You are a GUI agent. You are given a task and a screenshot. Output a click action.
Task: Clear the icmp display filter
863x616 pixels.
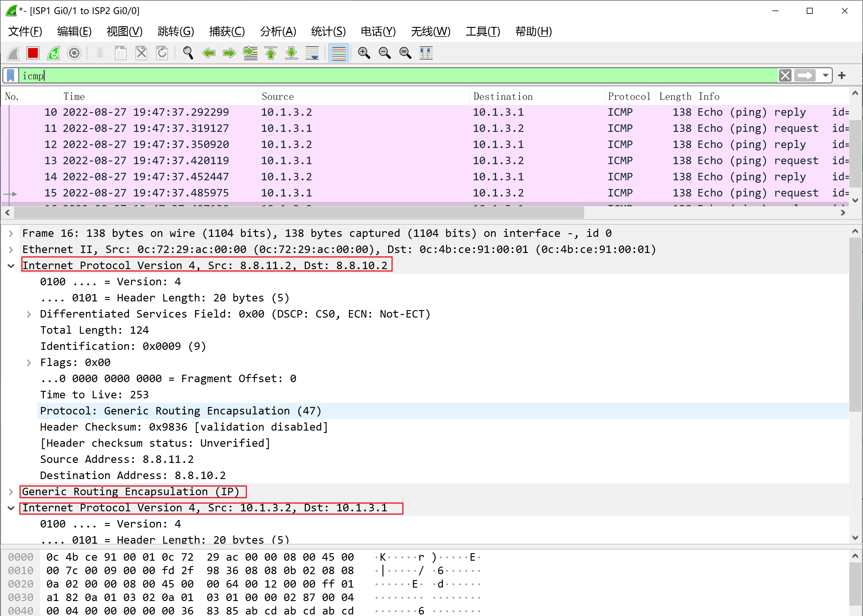785,75
